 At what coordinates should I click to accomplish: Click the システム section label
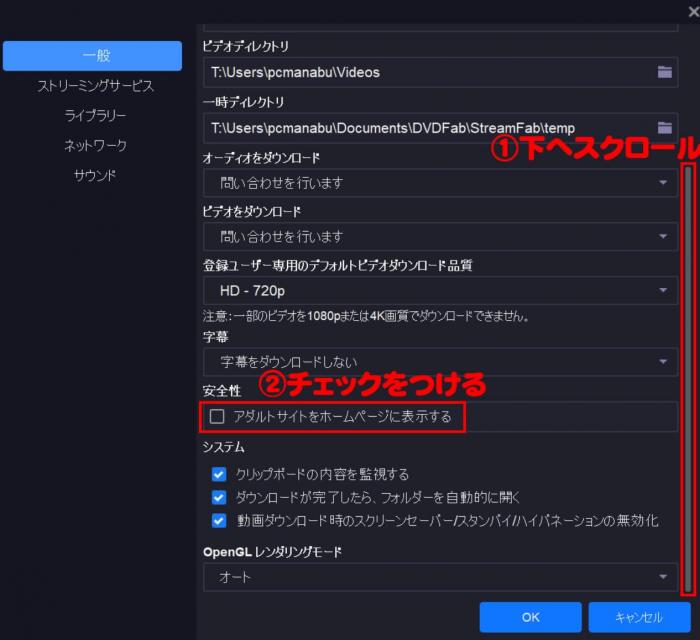pos(224,447)
